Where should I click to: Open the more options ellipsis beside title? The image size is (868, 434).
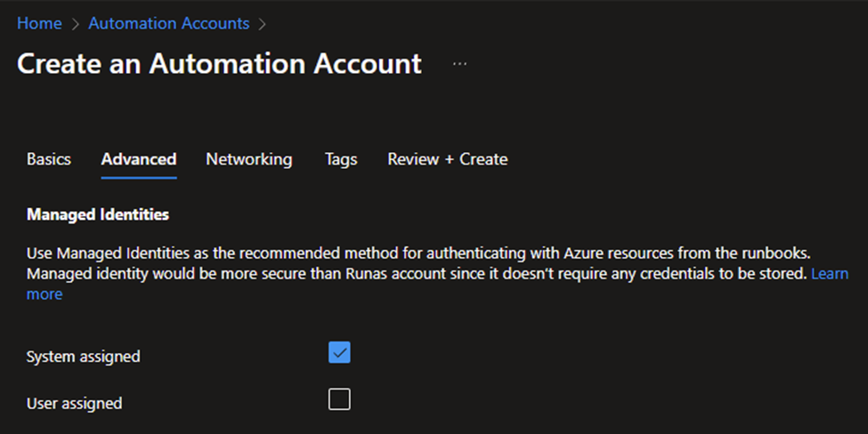(x=459, y=64)
